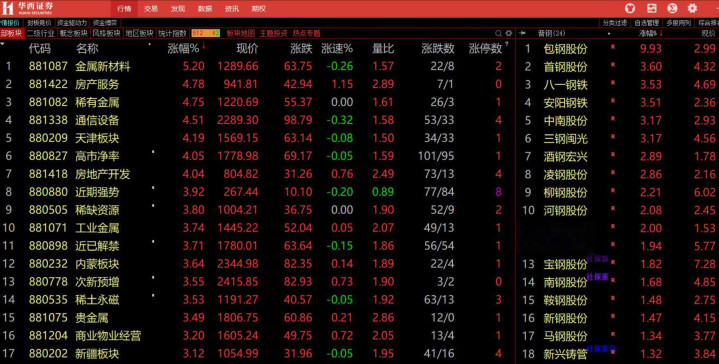Click the 普钢(24) panel title
This screenshot has height=364, width=719.
point(552,33)
